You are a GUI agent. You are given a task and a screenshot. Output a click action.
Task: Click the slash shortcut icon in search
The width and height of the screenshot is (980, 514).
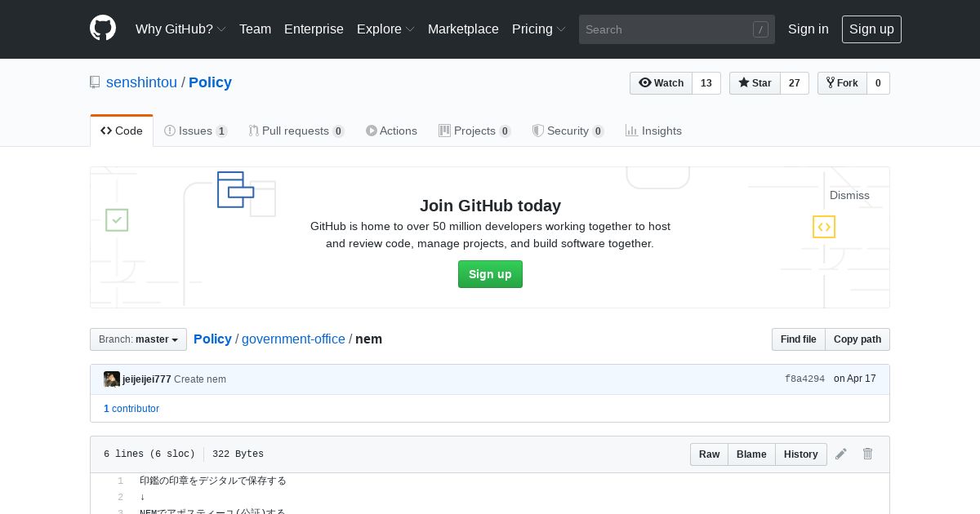(x=760, y=29)
